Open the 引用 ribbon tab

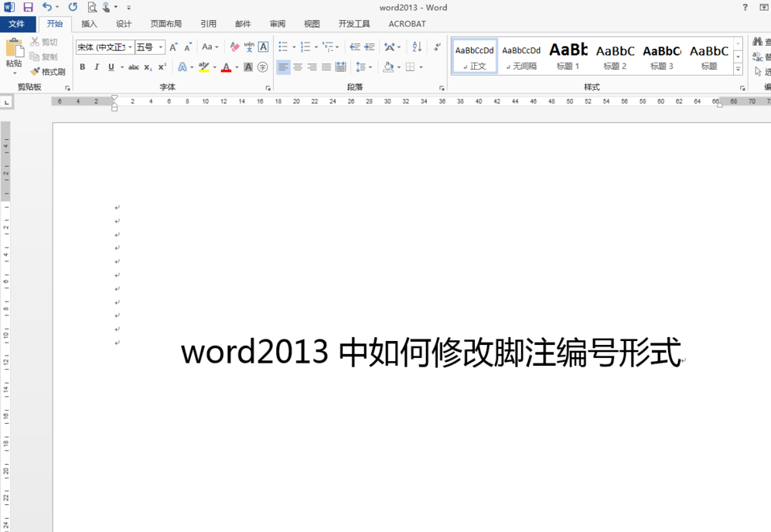(x=208, y=24)
